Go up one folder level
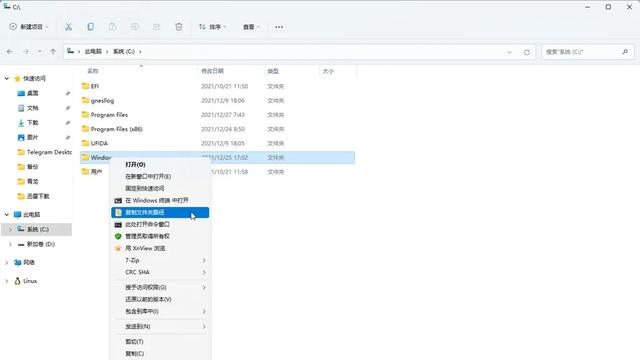 tap(53, 51)
